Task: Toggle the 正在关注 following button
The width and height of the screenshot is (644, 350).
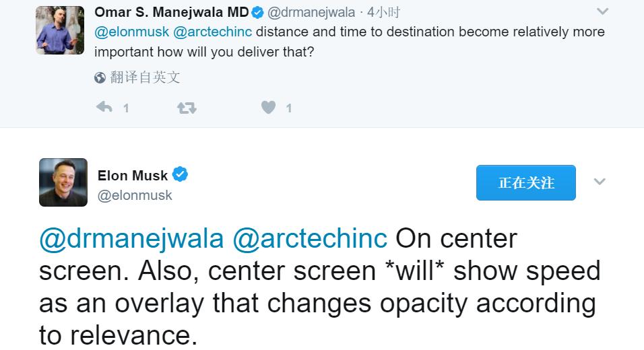Action: tap(525, 182)
